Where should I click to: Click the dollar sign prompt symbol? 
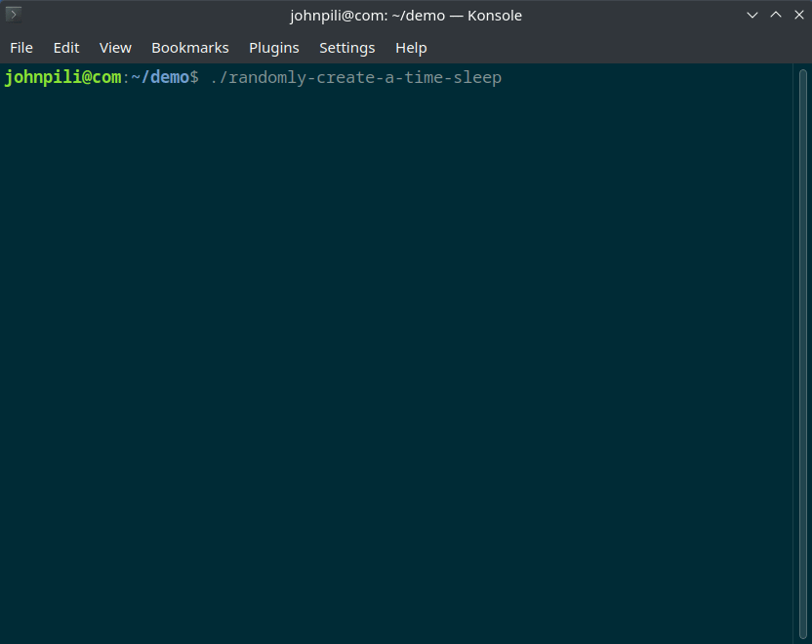click(194, 77)
